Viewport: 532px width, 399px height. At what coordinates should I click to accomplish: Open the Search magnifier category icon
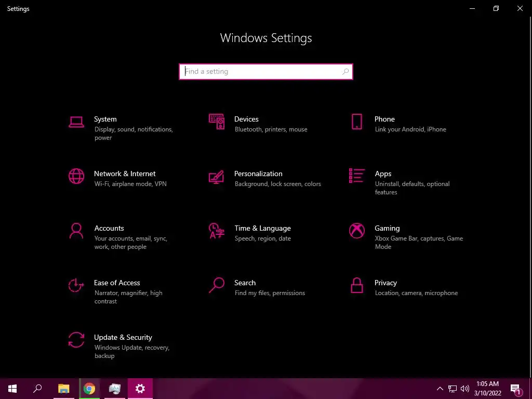[217, 285]
